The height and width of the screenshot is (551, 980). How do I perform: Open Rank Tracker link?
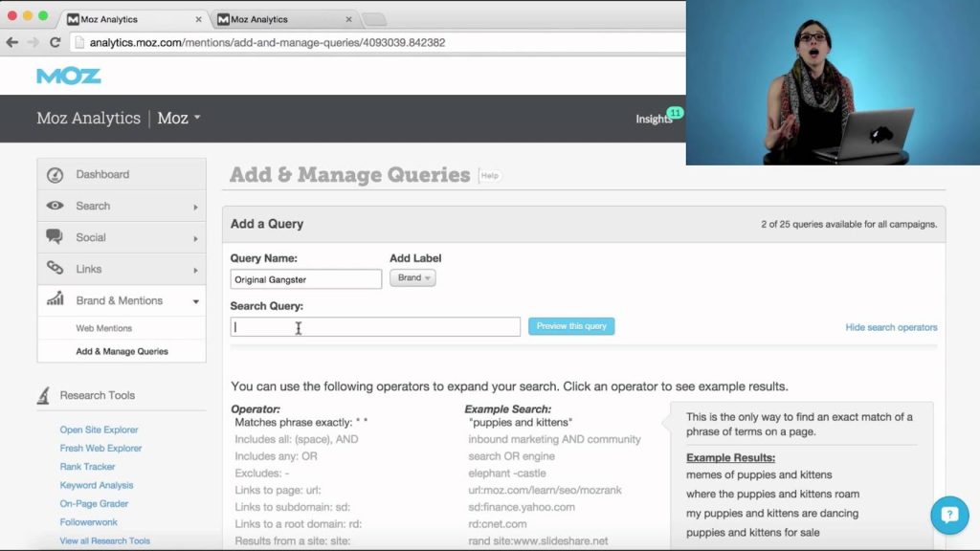(87, 466)
